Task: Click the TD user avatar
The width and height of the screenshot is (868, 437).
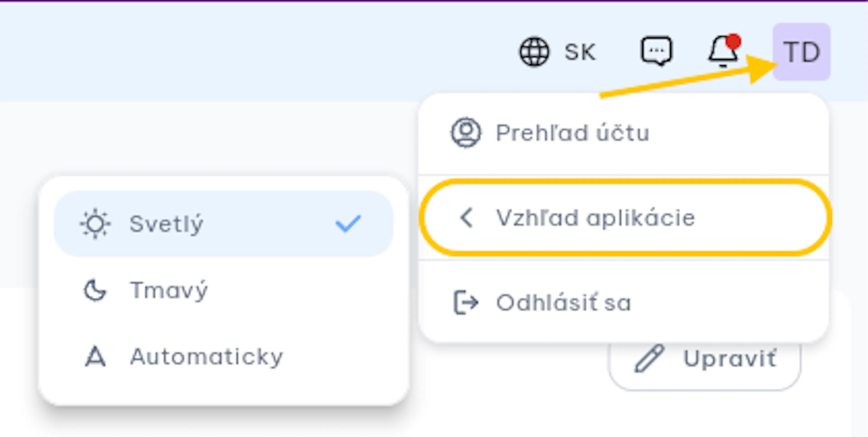Action: (x=801, y=52)
